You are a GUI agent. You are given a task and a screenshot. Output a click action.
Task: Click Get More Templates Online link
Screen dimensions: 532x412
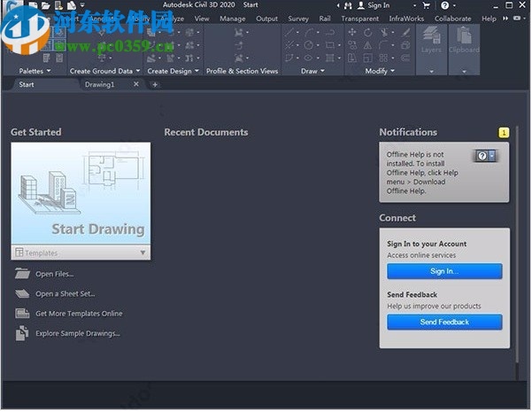point(79,314)
